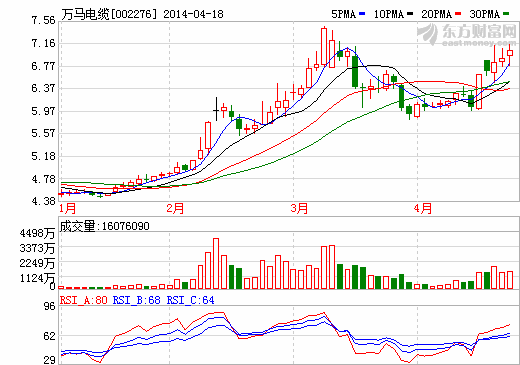Select the 20PMA legend label
The height and width of the screenshot is (365, 520).
(436, 14)
